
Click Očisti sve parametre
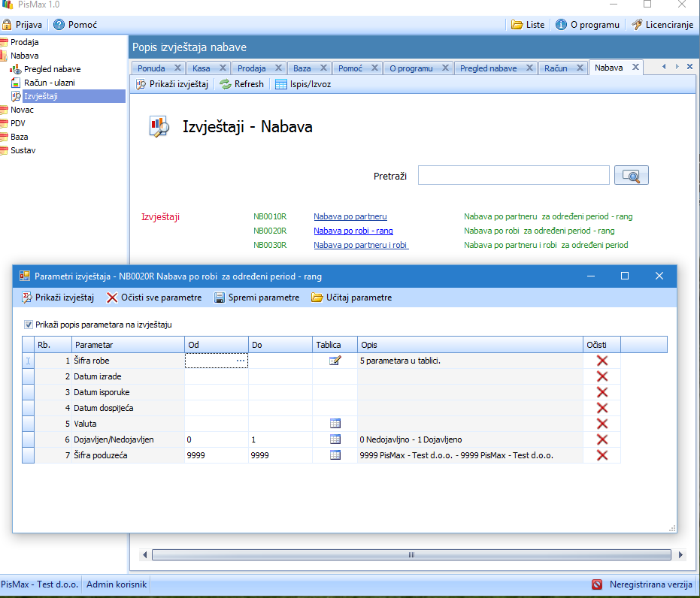click(x=154, y=297)
